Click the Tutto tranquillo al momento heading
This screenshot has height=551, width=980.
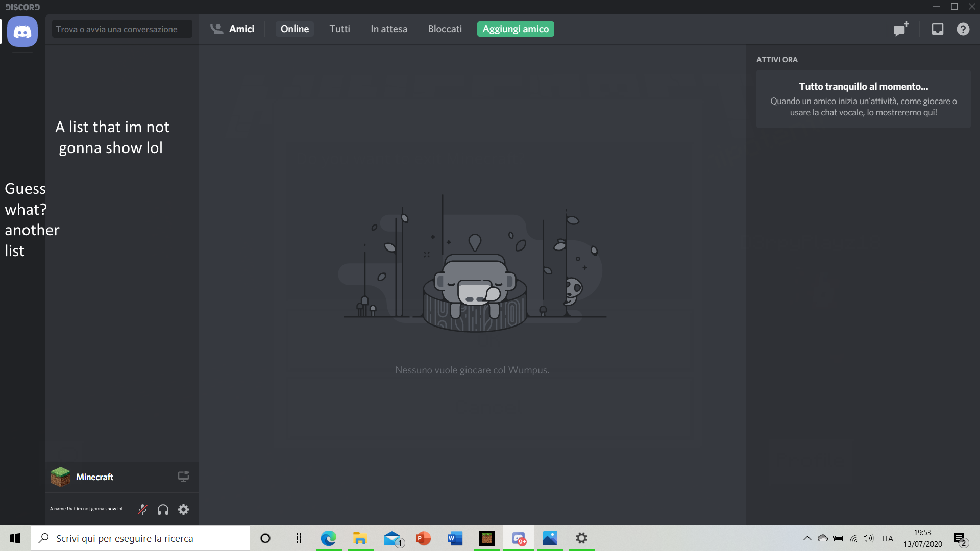(863, 87)
